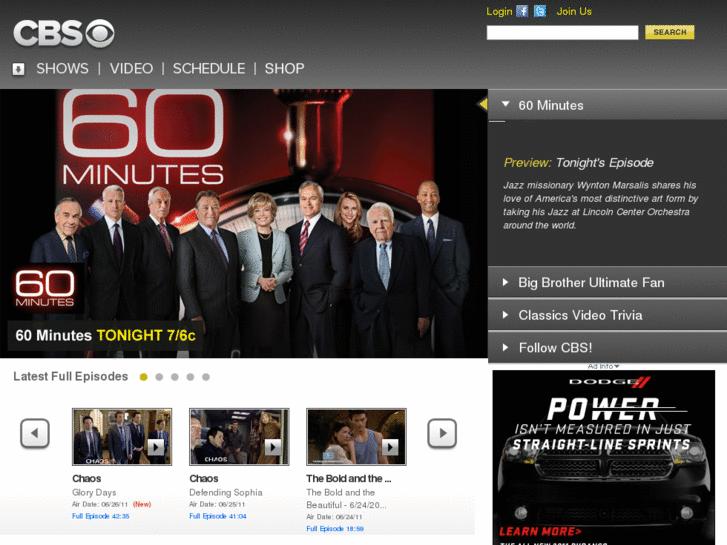Image resolution: width=727 pixels, height=545 pixels.
Task: Expand the Classics Video Trivia panel
Action: tap(607, 315)
